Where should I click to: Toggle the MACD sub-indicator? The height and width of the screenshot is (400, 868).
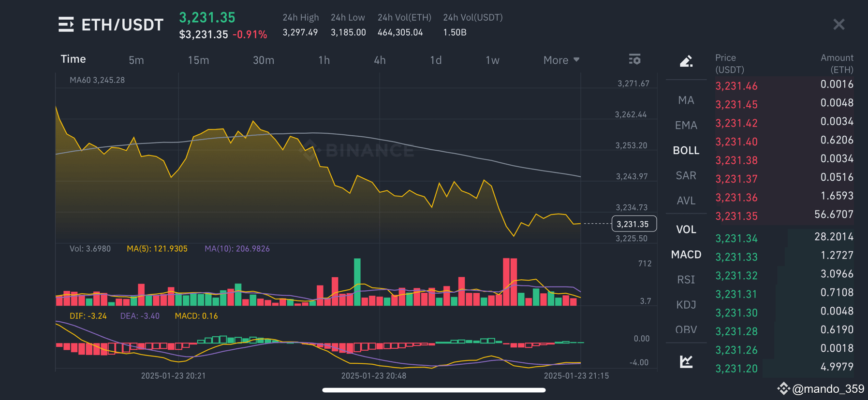click(x=686, y=255)
